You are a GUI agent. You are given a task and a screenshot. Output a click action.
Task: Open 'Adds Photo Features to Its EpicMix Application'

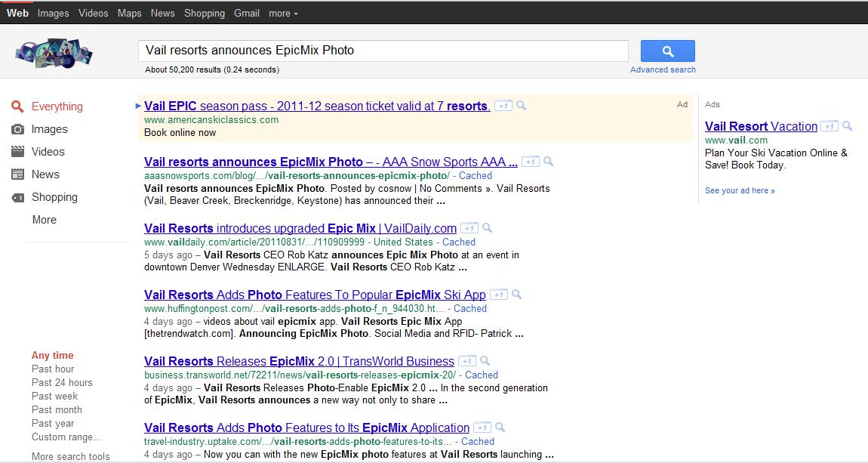pyautogui.click(x=306, y=428)
